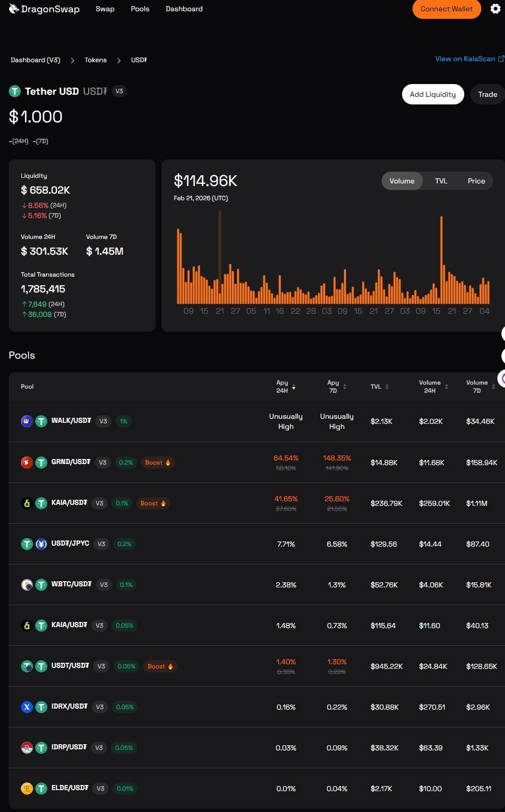Viewport: 505px width, 812px height.
Task: Click the breadcrumb chevron after Tokens
Action: pyautogui.click(x=119, y=60)
